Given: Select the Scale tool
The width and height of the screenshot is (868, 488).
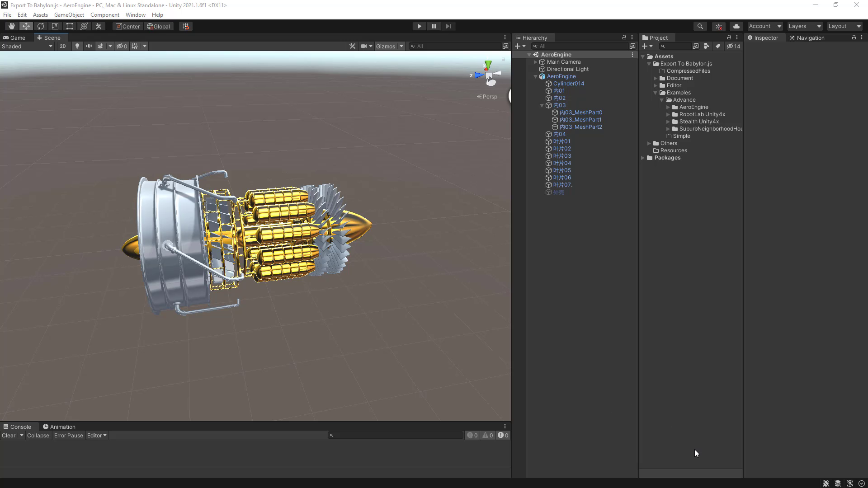Looking at the screenshot, I should tap(55, 26).
